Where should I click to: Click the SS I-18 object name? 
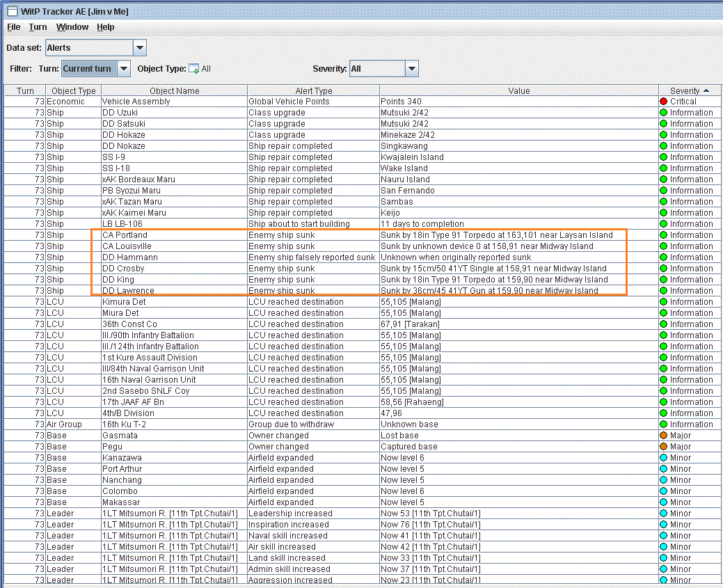point(116,168)
